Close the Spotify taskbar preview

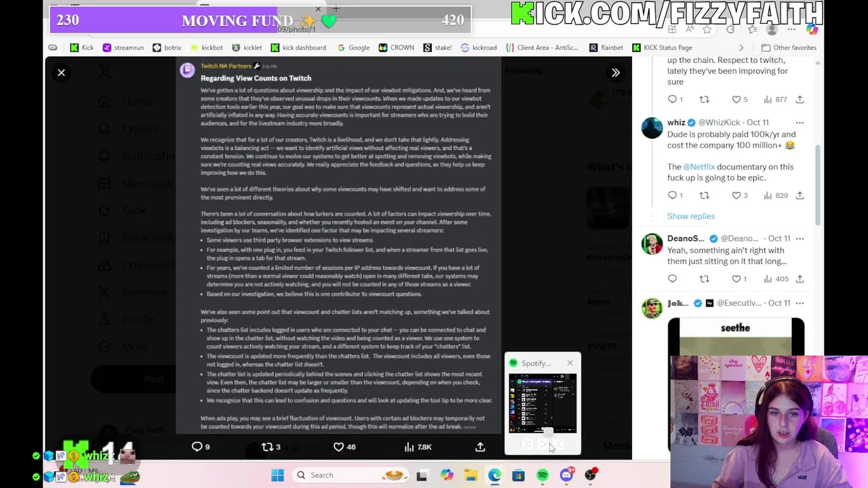pyautogui.click(x=570, y=363)
